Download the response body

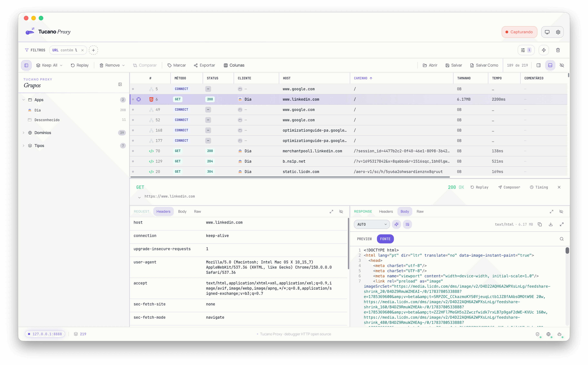pyautogui.click(x=551, y=224)
